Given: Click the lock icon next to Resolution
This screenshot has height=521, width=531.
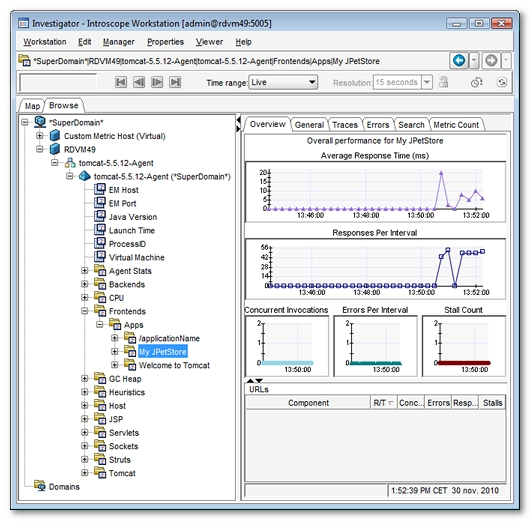Looking at the screenshot, I should tap(443, 82).
